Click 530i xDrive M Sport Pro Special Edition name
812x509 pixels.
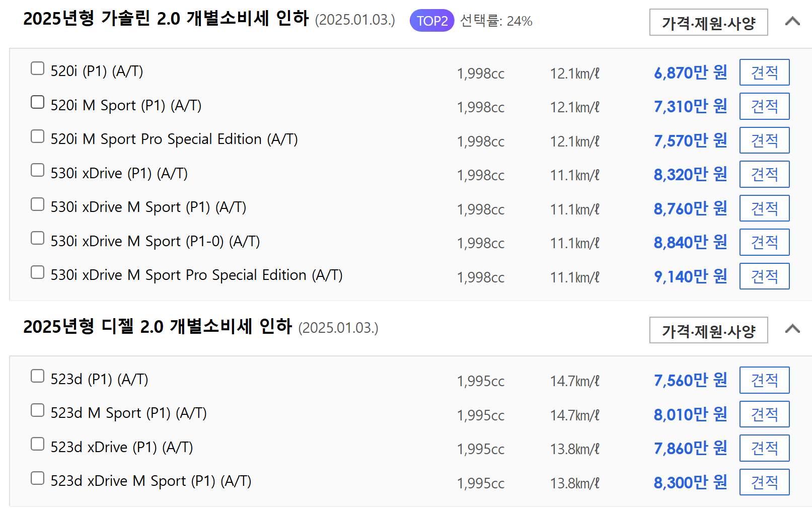coord(196,275)
